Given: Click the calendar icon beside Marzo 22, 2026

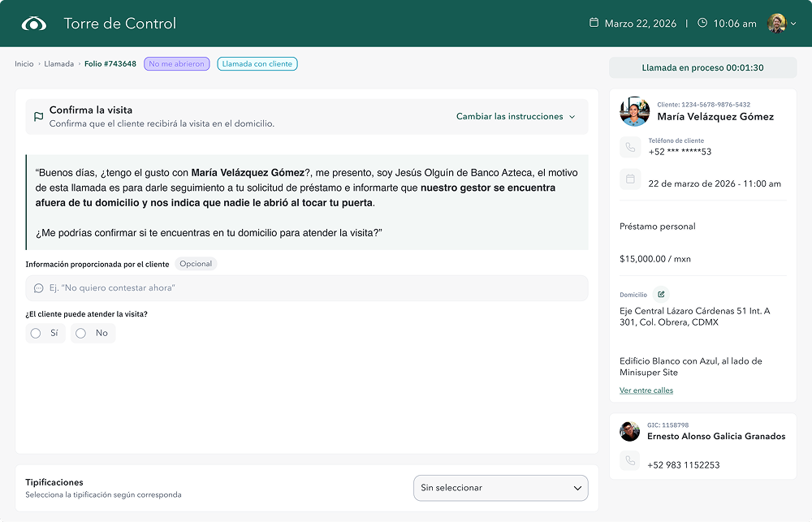Looking at the screenshot, I should coord(594,23).
